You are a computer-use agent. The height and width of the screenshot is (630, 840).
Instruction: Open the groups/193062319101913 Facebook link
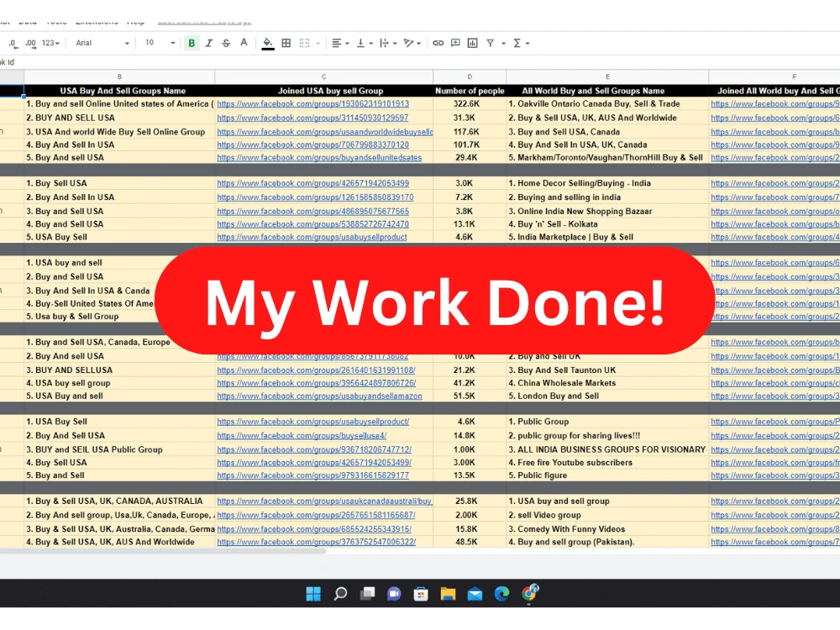click(312, 104)
